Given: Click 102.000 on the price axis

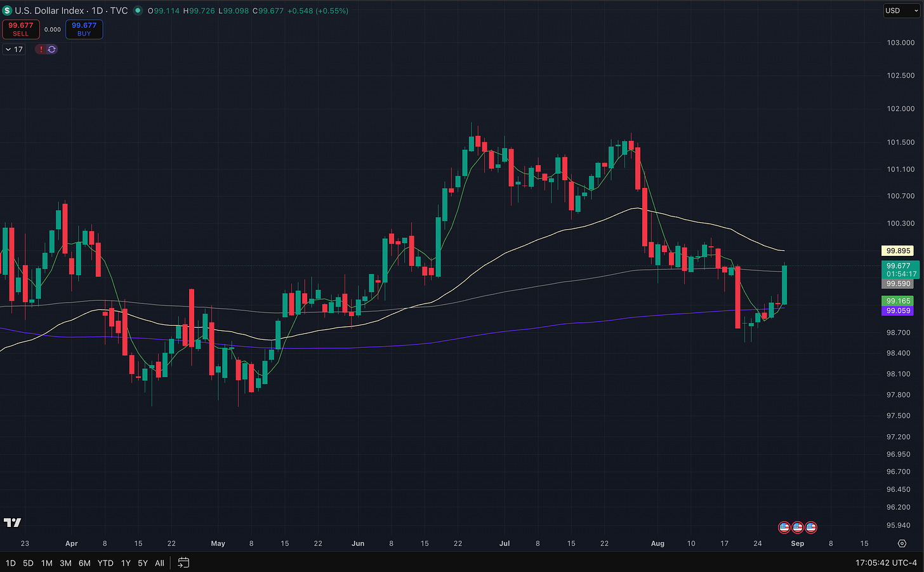Looking at the screenshot, I should [x=901, y=109].
